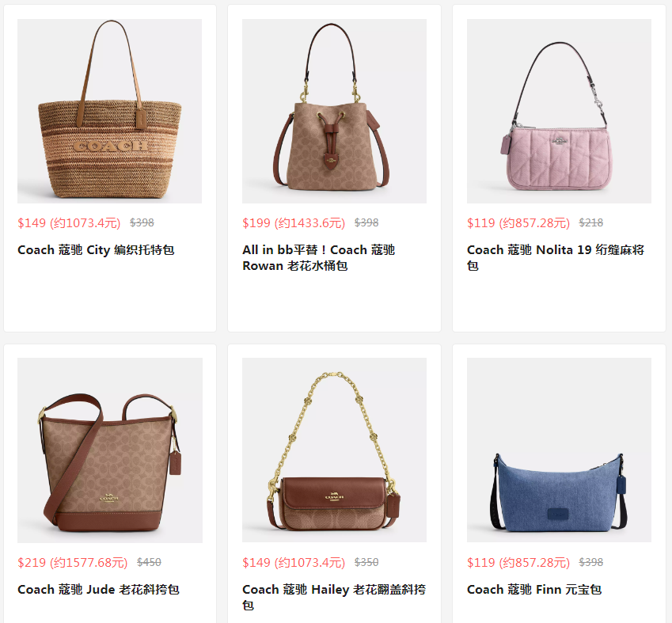
Task: Click the title 'Coach 蔻驰 Nolita 19 绗缝麻将包'
Action: [556, 258]
